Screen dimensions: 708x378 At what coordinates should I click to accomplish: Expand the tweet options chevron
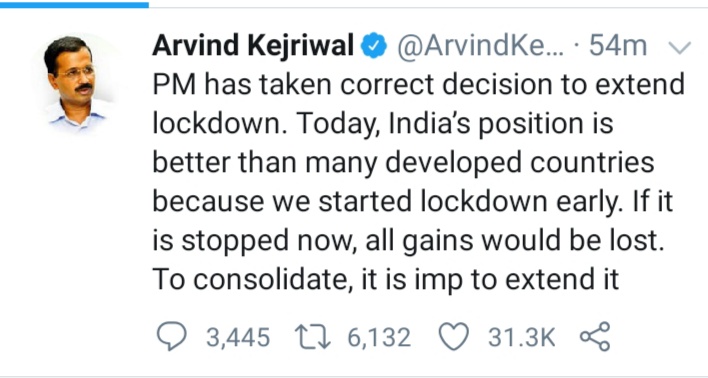pyautogui.click(x=680, y=48)
